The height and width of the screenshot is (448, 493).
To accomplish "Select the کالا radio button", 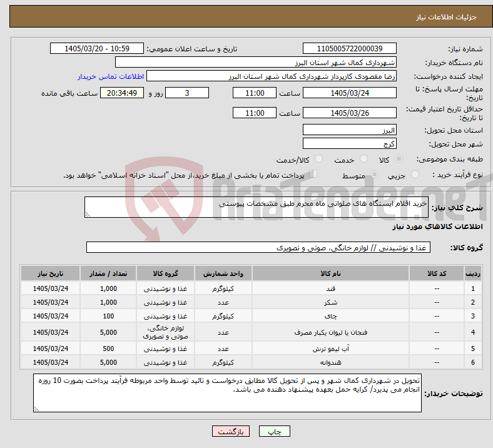I will pyautogui.click(x=399, y=159).
